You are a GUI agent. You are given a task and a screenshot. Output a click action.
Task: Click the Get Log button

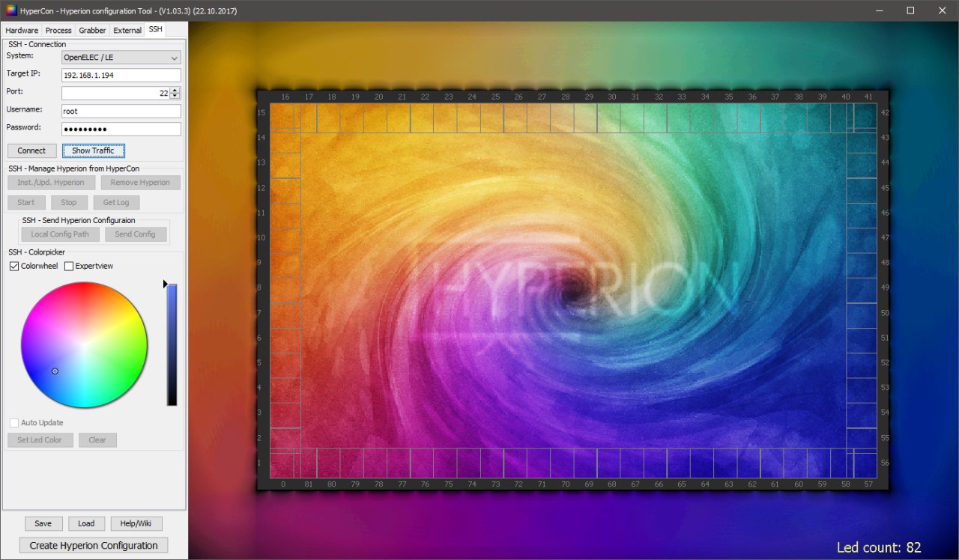click(x=116, y=202)
